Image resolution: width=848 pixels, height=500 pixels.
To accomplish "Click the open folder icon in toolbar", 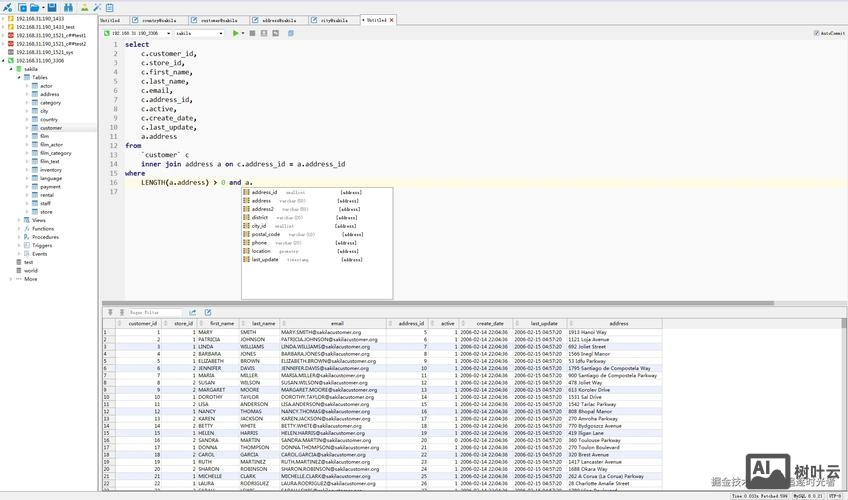I will [37, 7].
